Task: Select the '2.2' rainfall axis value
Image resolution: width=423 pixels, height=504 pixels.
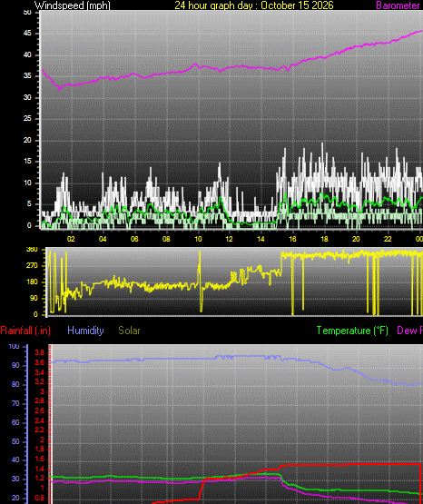Action: (39, 430)
